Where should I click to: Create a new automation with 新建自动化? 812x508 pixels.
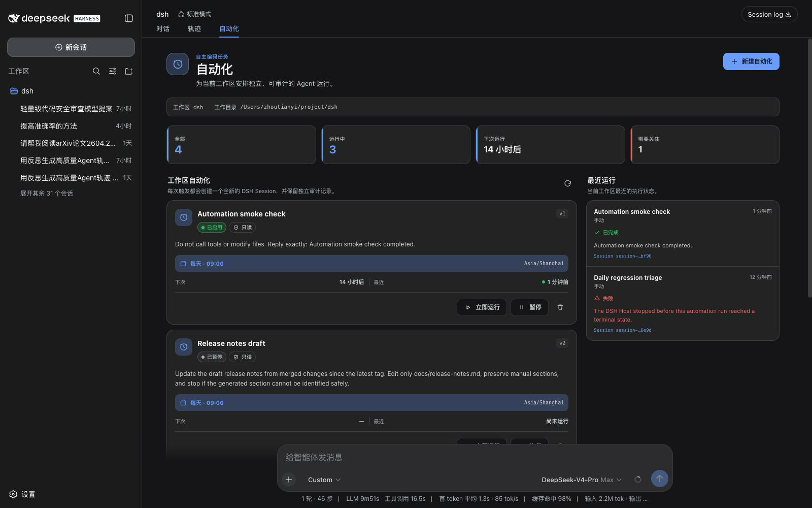751,61
